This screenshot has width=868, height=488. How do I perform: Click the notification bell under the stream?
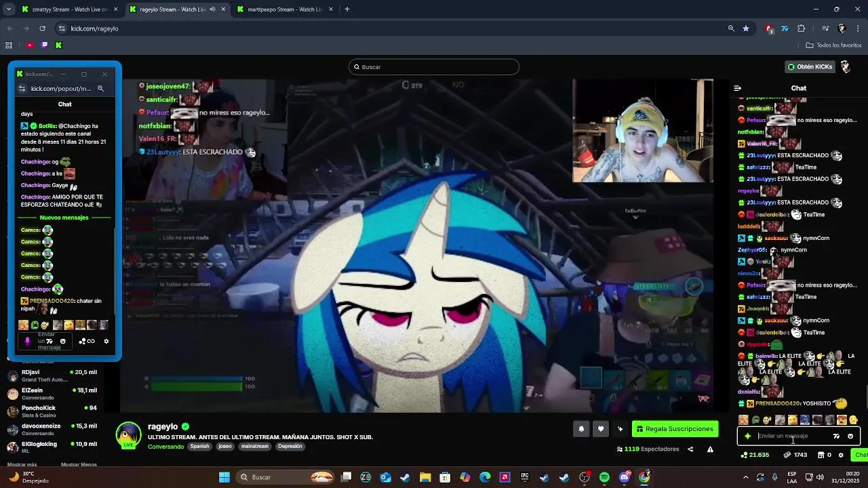pos(581,429)
